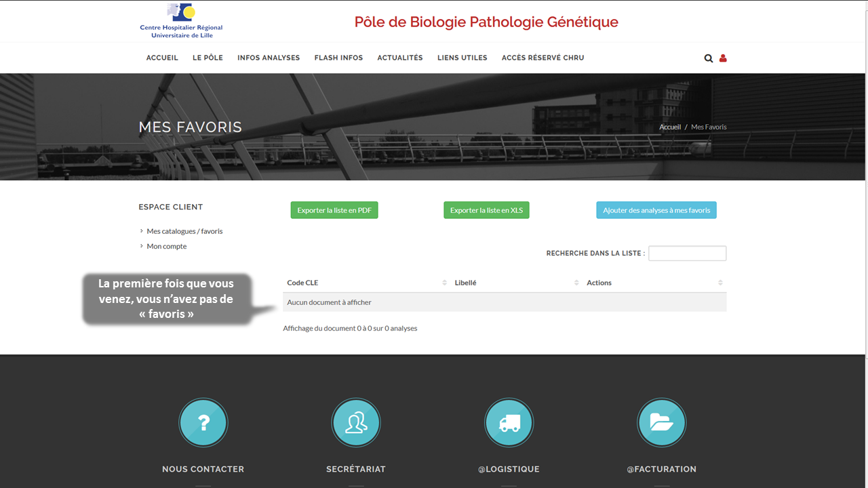The width and height of the screenshot is (868, 488).
Task: Open the Infos Analyses menu
Action: [269, 58]
